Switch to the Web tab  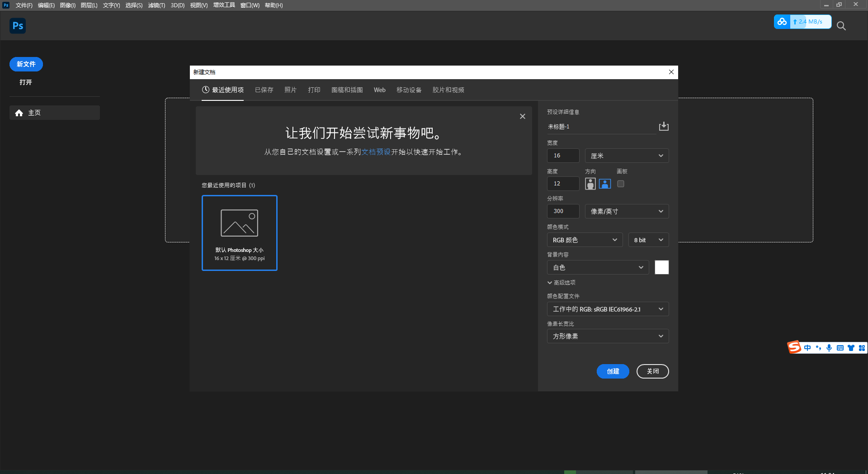click(x=380, y=90)
